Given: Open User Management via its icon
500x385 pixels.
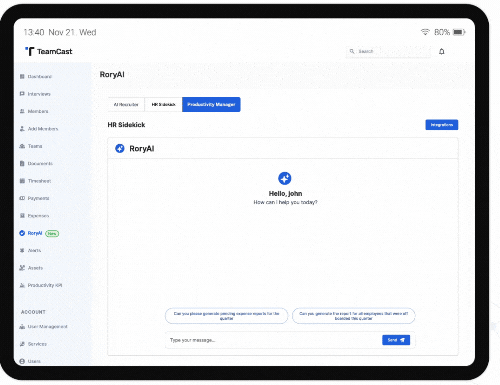Looking at the screenshot, I should point(22,327).
